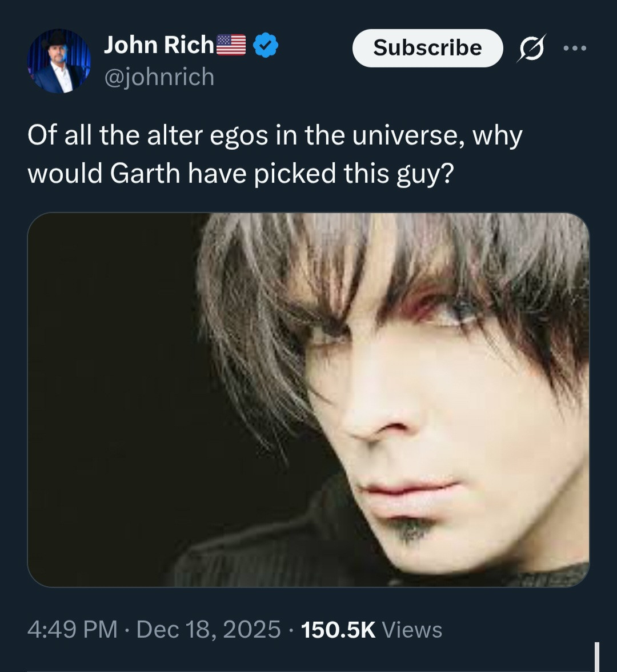617x672 pixels.
Task: Click the tweet's first text line
Action: tap(275, 136)
